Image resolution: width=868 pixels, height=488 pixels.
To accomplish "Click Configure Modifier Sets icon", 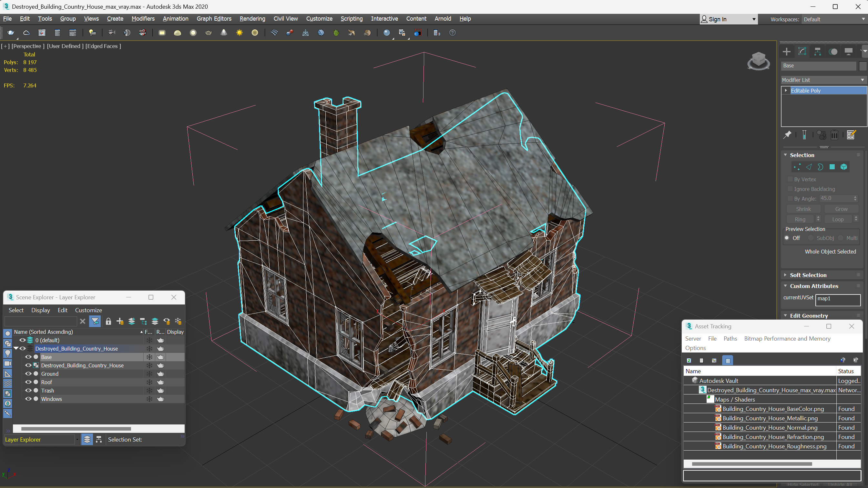I will point(851,135).
